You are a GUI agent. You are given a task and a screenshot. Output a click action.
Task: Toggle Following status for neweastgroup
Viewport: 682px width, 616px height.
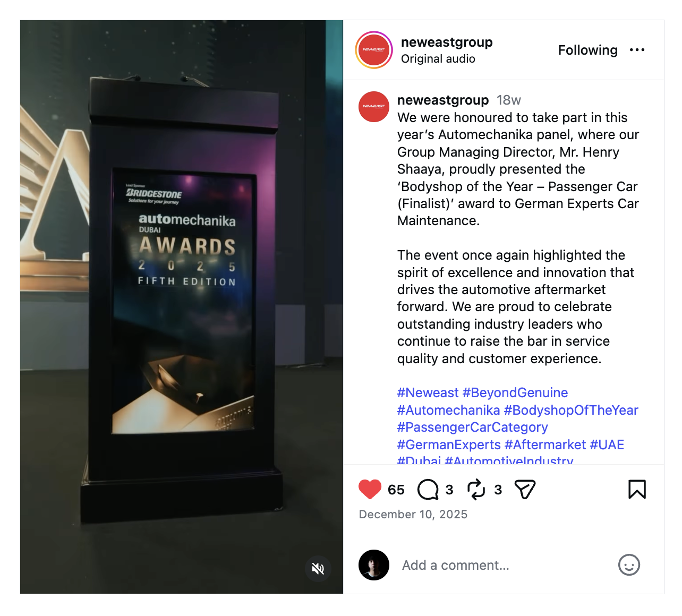pos(587,50)
